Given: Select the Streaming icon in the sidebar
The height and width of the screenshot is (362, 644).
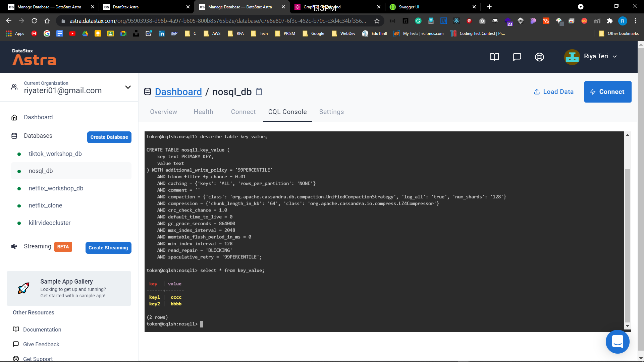Looking at the screenshot, I should pyautogui.click(x=14, y=246).
